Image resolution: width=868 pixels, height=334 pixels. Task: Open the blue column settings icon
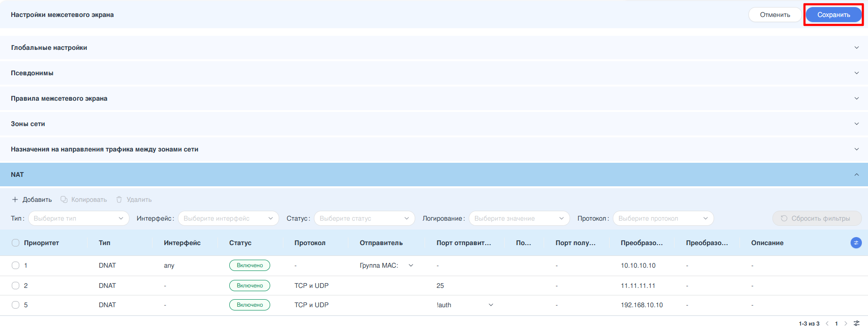856,243
